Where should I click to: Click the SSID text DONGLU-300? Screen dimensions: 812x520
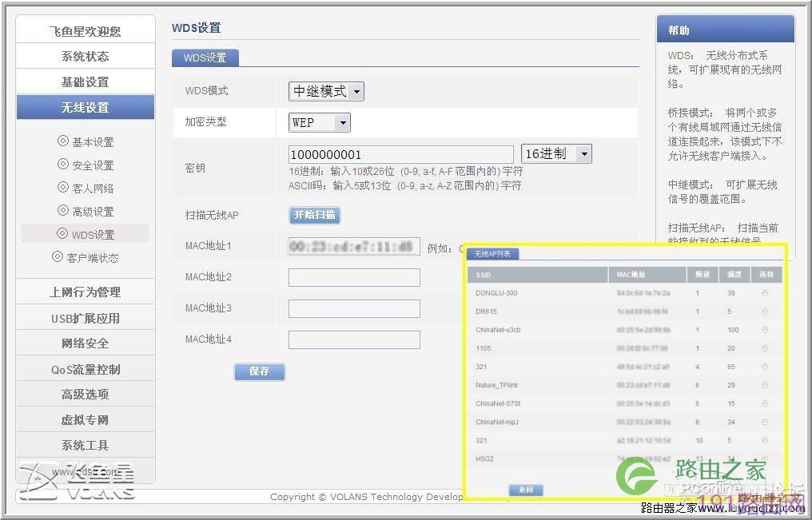(496, 293)
